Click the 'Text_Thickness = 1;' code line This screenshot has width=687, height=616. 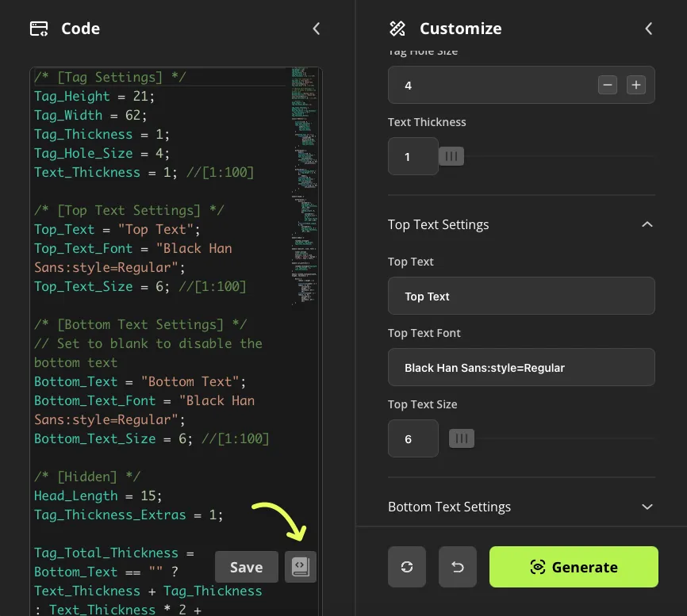tap(106, 173)
